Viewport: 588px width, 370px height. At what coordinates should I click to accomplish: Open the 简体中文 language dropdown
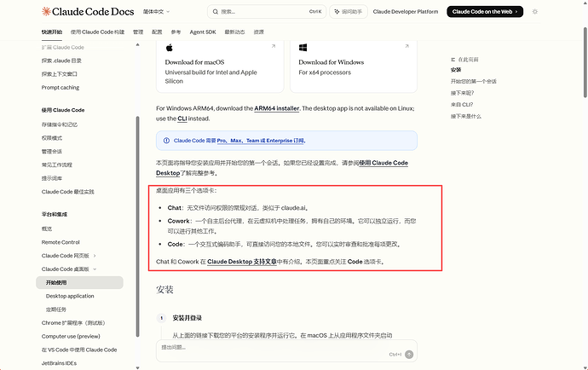click(156, 12)
